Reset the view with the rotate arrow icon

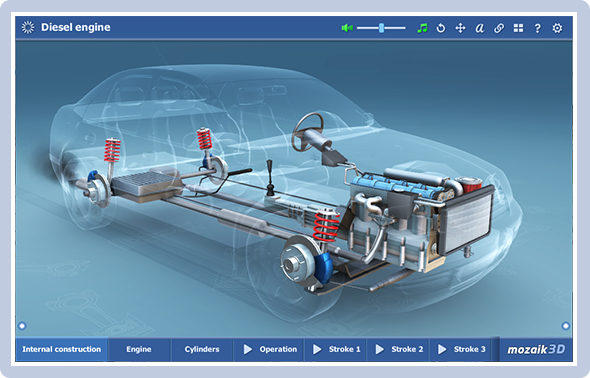click(x=441, y=28)
